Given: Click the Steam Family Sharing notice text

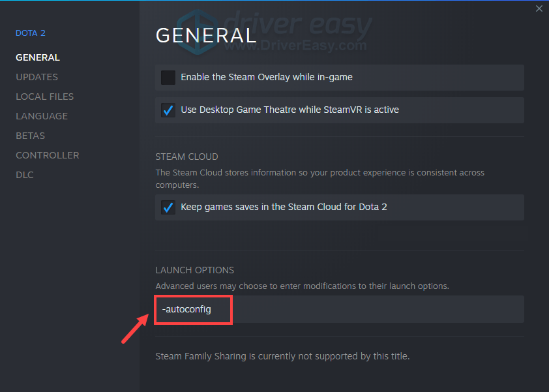Looking at the screenshot, I should pyautogui.click(x=282, y=356).
